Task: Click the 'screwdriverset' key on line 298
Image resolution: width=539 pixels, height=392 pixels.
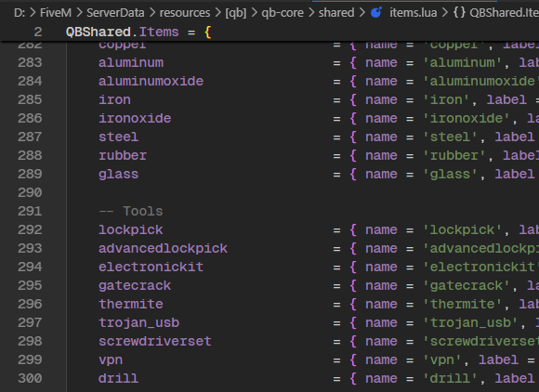Action: 155,341
